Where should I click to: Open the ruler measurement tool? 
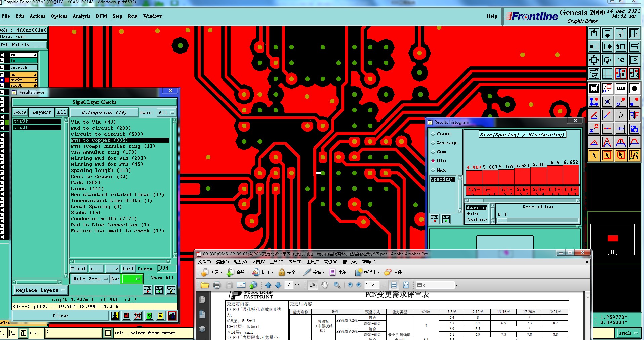tap(620, 89)
